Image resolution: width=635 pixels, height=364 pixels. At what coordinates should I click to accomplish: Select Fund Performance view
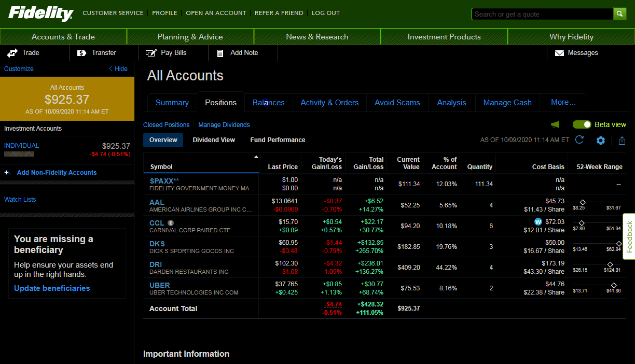(278, 140)
